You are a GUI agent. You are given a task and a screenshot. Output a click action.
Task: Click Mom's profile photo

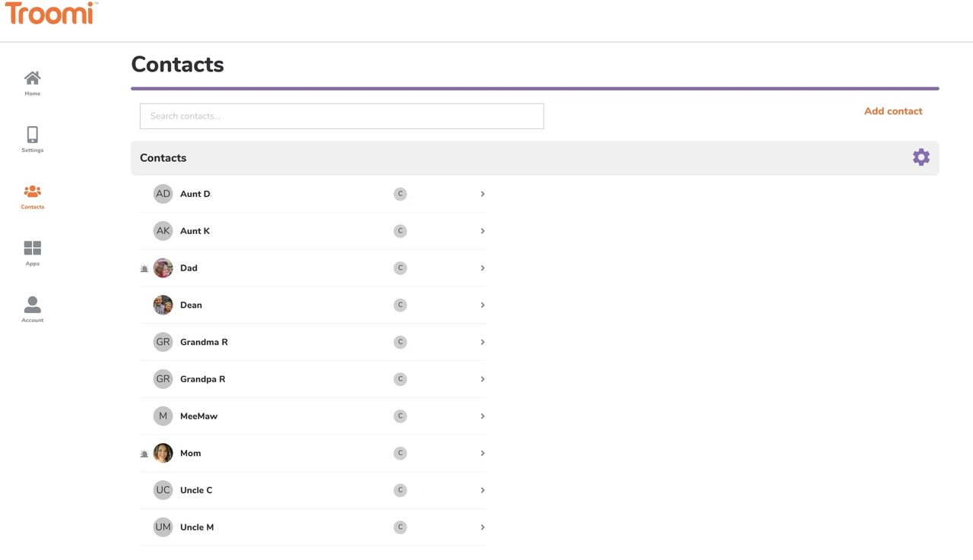click(x=163, y=453)
